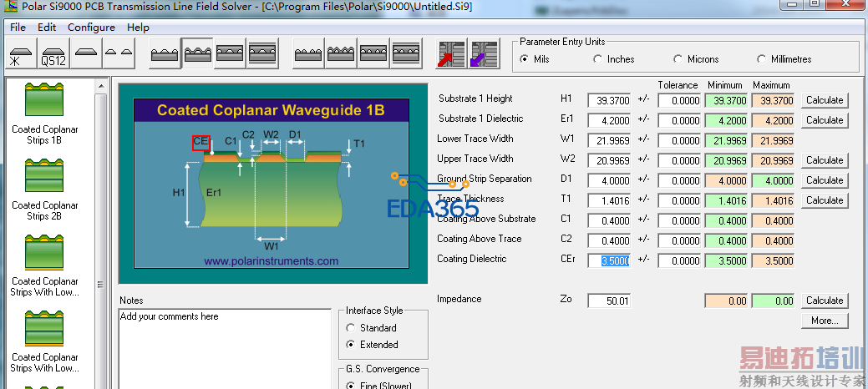Screen dimensions: 868x389
Task: Click the Minimum value cell for Substrate 1 Height
Action: 726,101
